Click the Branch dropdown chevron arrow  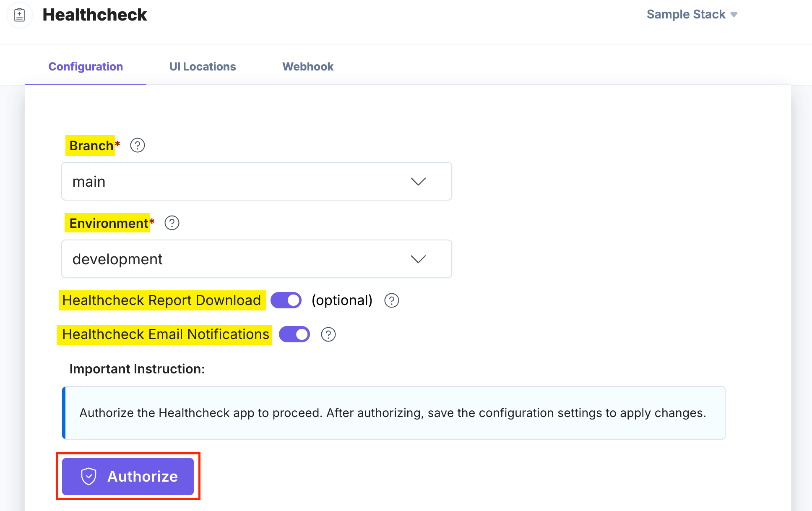click(x=418, y=181)
